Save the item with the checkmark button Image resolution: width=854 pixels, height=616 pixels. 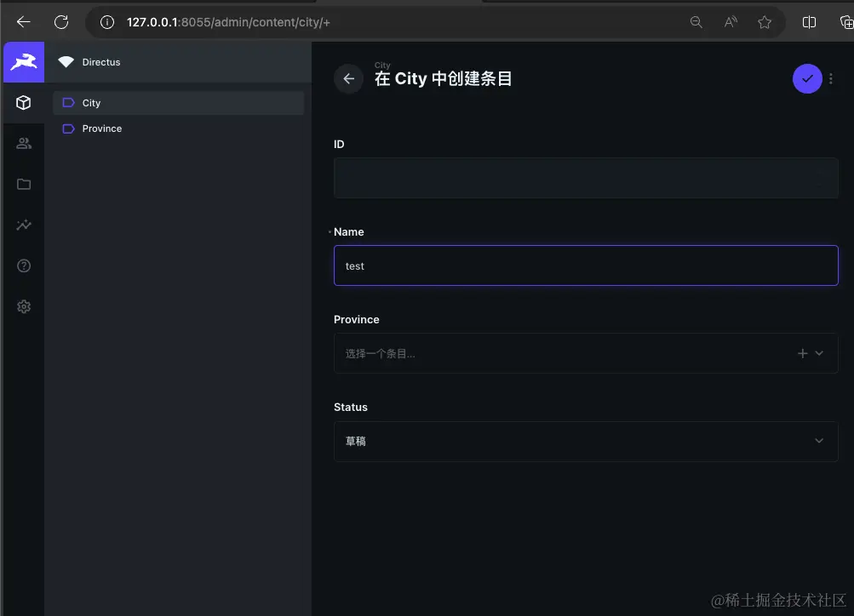[x=807, y=79]
